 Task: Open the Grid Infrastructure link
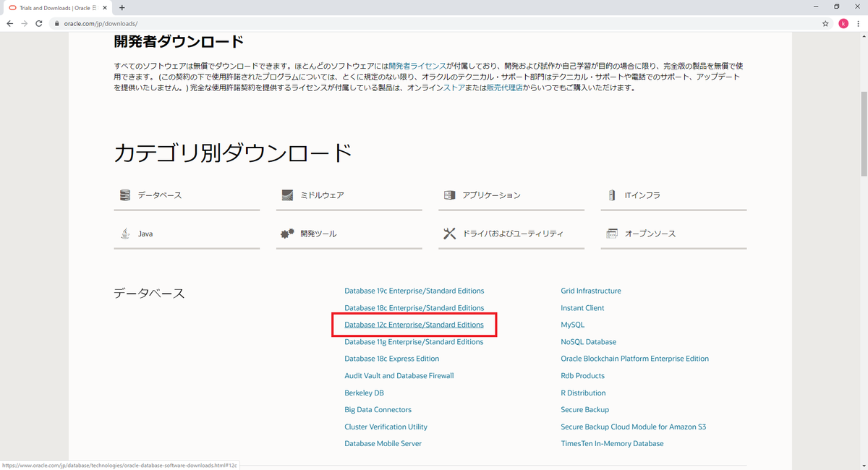pos(590,291)
